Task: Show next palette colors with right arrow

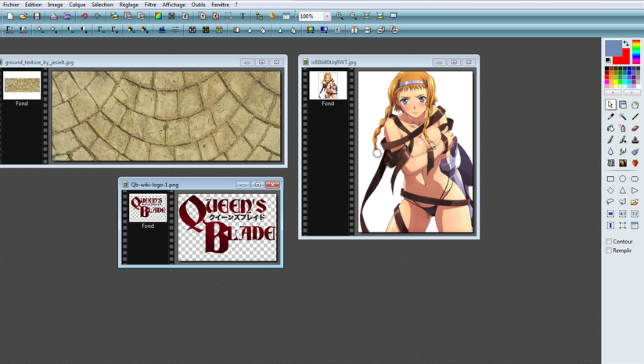Action: click(631, 93)
